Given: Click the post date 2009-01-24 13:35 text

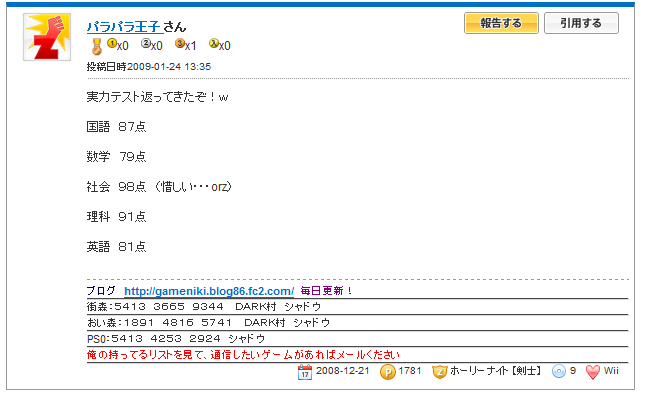Looking at the screenshot, I should point(169,67).
